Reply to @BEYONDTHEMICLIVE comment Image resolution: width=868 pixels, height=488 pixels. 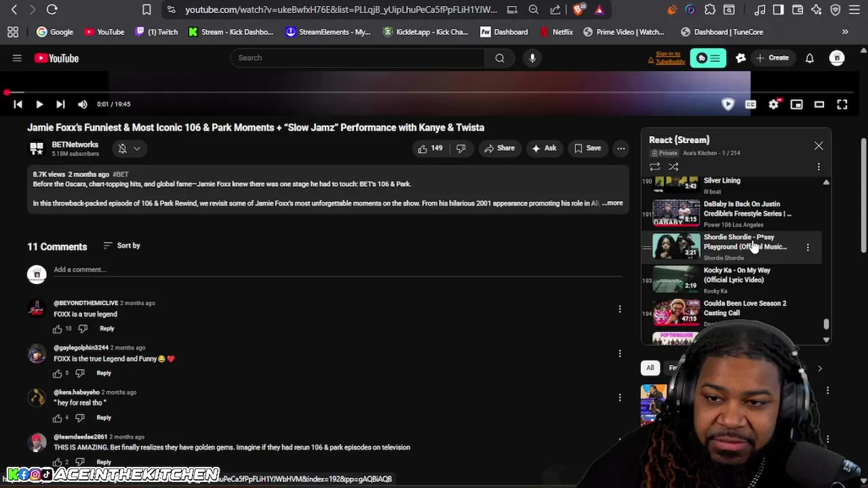[x=106, y=329]
